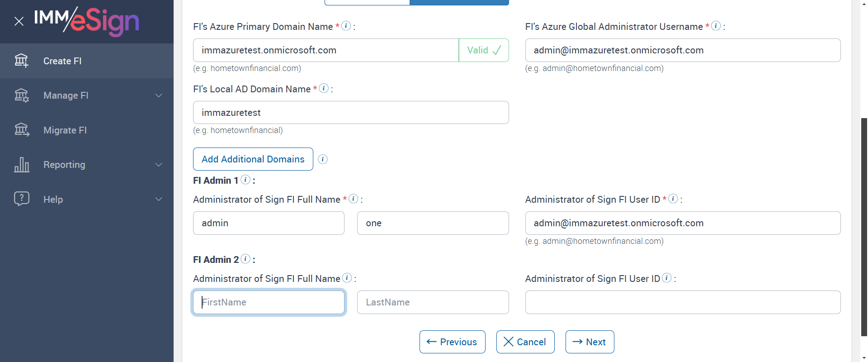The image size is (868, 362).
Task: Expand the Help menu chevron
Action: pyautogui.click(x=159, y=200)
